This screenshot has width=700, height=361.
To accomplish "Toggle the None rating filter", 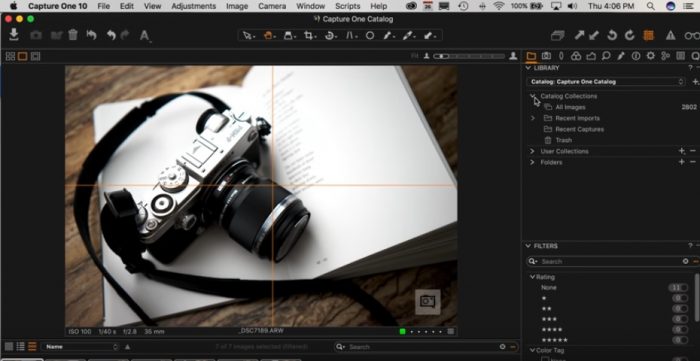I will point(679,288).
